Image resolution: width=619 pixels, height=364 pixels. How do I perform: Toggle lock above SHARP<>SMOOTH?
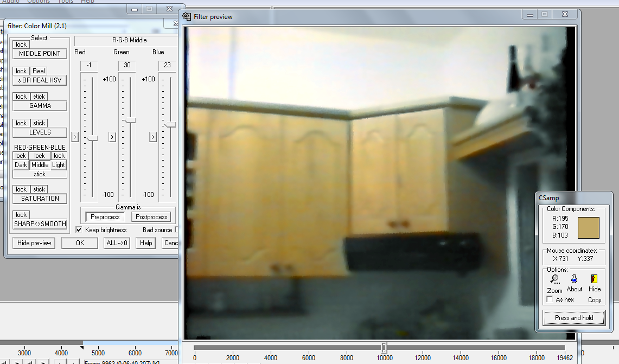coord(21,215)
